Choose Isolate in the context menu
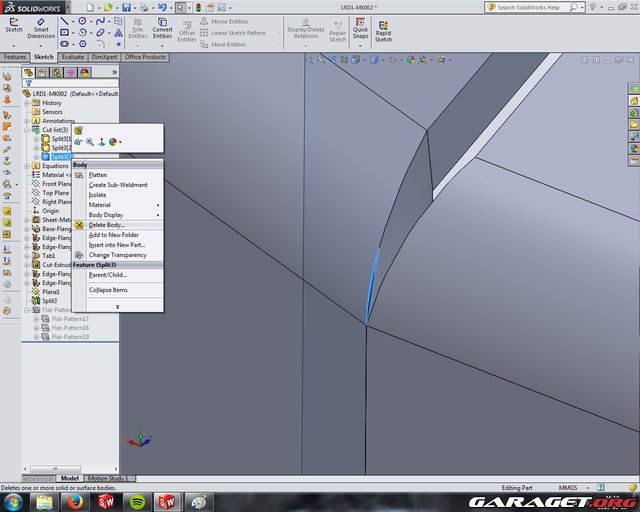Image resolution: width=640 pixels, height=512 pixels. 97,194
